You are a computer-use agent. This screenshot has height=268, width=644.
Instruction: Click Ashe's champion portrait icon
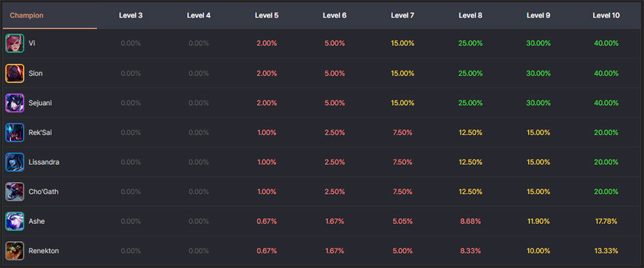14,221
